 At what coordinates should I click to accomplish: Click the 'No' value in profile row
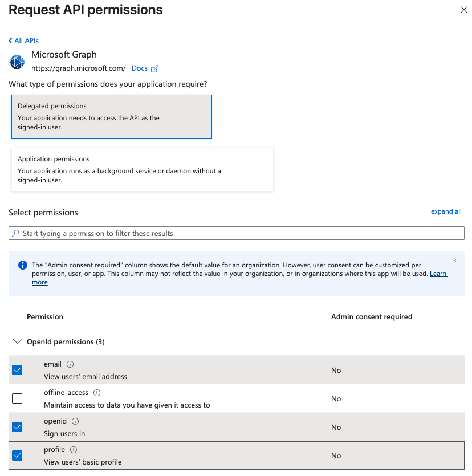point(336,455)
